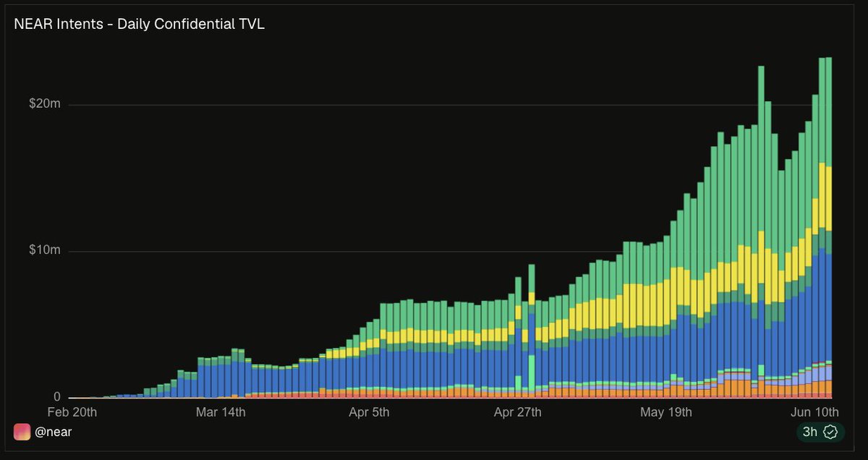Click the last bar's yellow segment
Viewport: 868px width, 460px height.
coord(828,199)
